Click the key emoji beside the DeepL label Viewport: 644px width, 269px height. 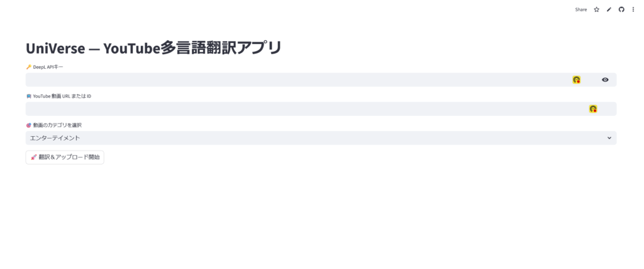click(29, 67)
